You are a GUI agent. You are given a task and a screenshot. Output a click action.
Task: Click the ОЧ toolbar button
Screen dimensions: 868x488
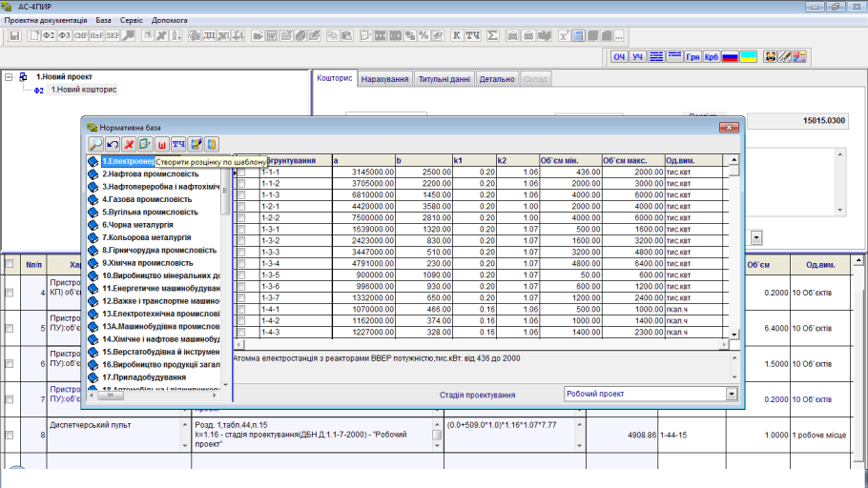pos(619,57)
